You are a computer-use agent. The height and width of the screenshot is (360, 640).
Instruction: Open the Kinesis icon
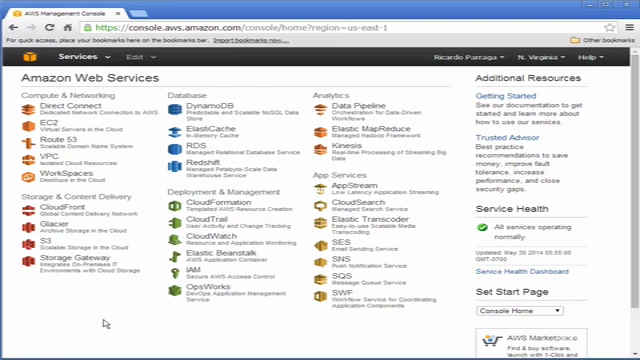pyautogui.click(x=320, y=149)
